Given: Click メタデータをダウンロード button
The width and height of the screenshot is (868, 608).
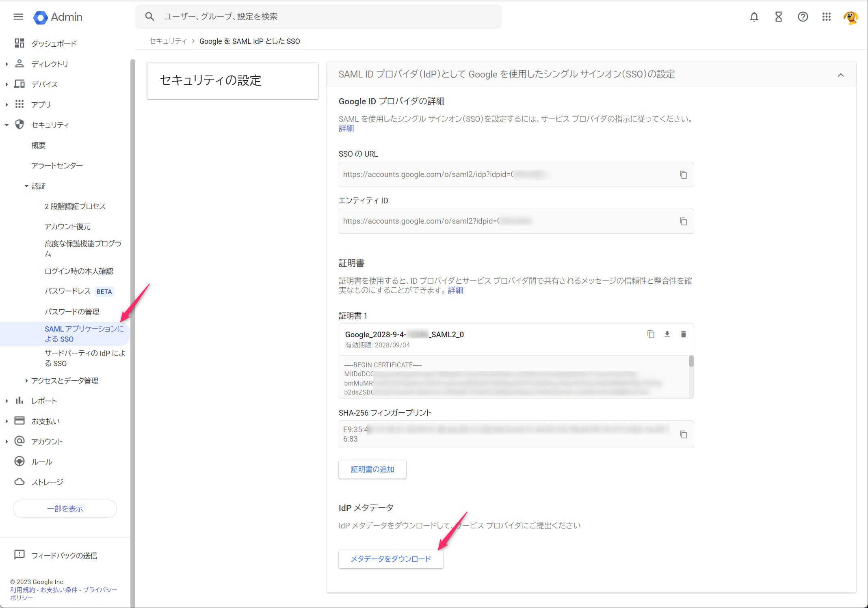Looking at the screenshot, I should pos(391,559).
